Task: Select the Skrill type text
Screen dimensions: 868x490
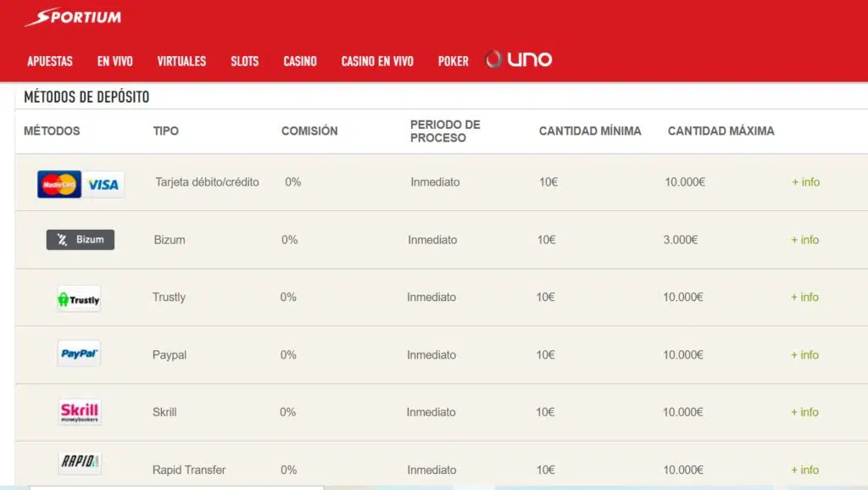Action: (164, 412)
